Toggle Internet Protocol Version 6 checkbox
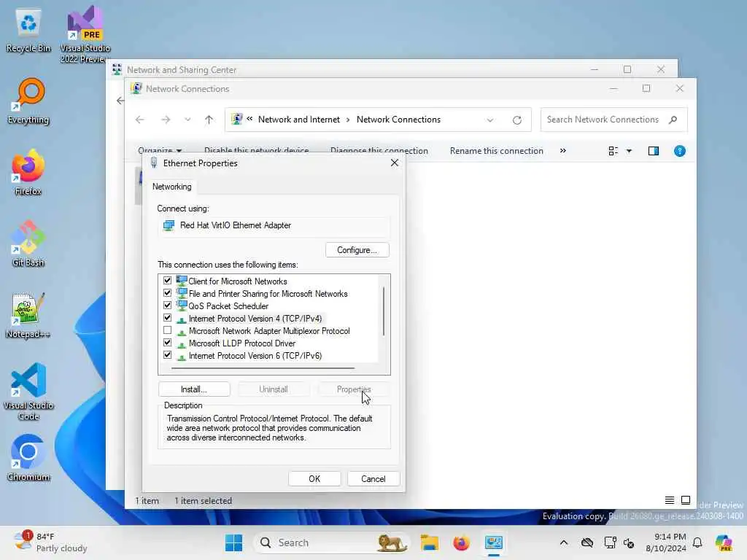This screenshot has height=560, width=747. (x=167, y=355)
